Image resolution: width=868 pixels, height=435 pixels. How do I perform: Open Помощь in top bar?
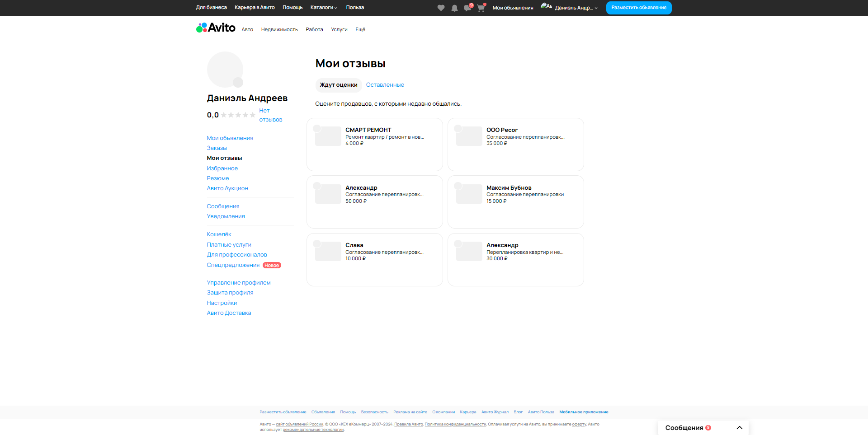pos(292,8)
